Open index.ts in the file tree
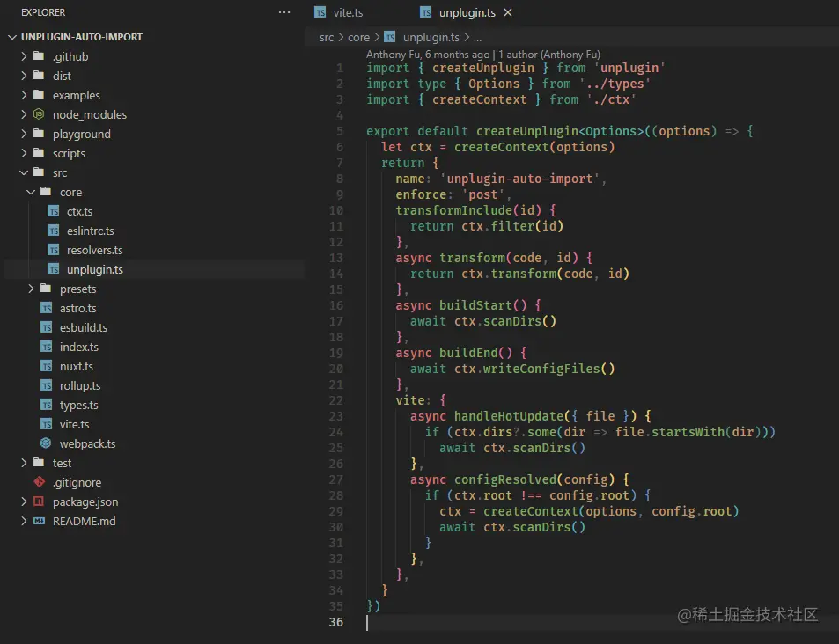 [x=79, y=347]
